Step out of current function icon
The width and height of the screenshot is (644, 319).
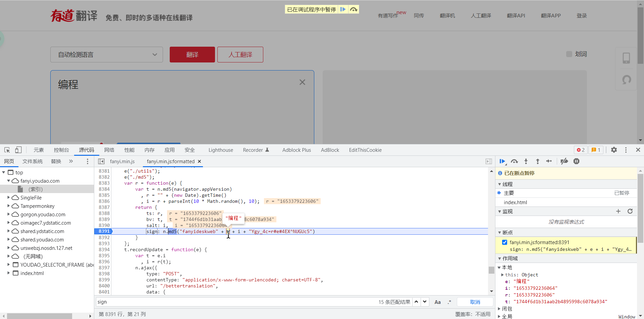click(538, 162)
